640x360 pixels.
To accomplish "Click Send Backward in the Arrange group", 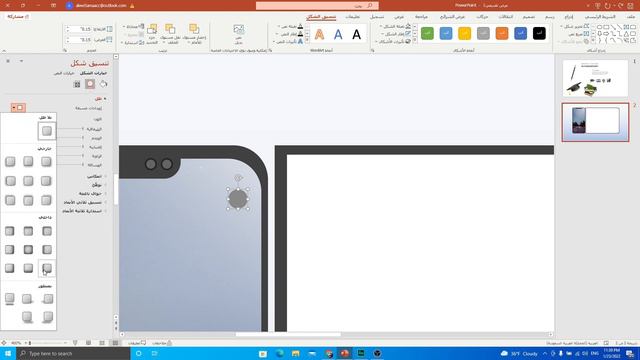I will (x=170, y=34).
